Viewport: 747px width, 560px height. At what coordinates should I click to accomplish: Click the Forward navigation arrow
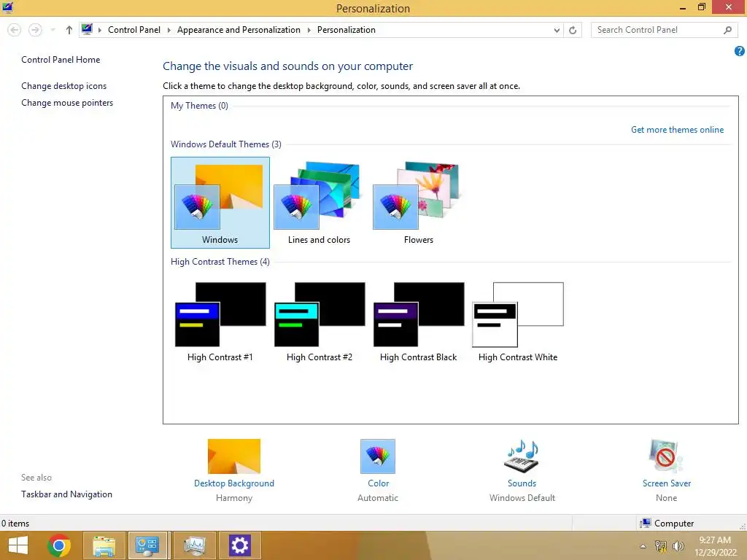coord(35,30)
